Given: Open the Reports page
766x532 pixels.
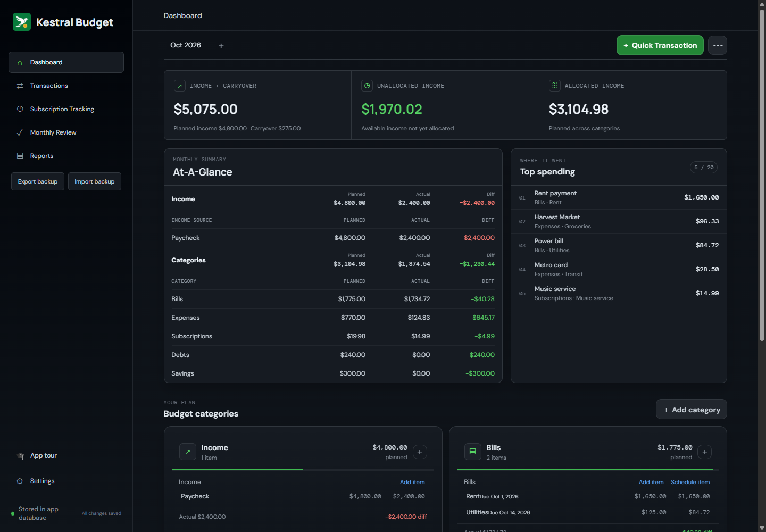Looking at the screenshot, I should coord(66,156).
